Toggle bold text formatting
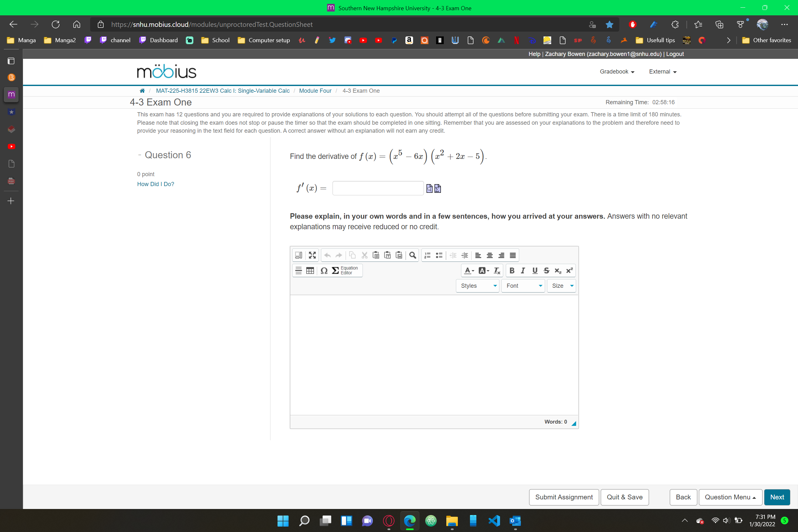 (x=512, y=270)
